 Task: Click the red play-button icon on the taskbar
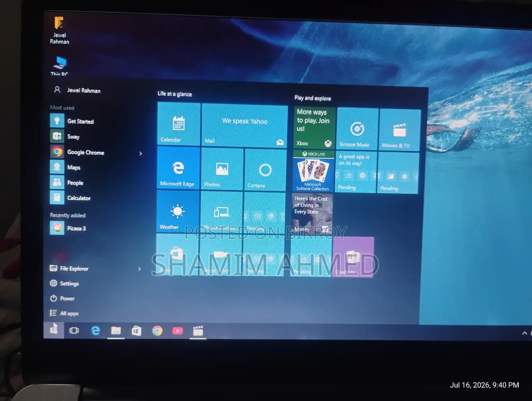click(x=178, y=331)
